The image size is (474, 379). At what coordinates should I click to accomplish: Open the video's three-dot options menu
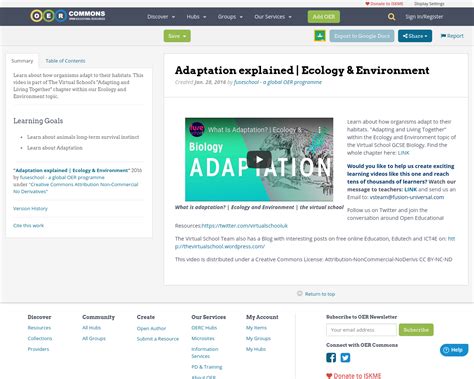(x=319, y=130)
